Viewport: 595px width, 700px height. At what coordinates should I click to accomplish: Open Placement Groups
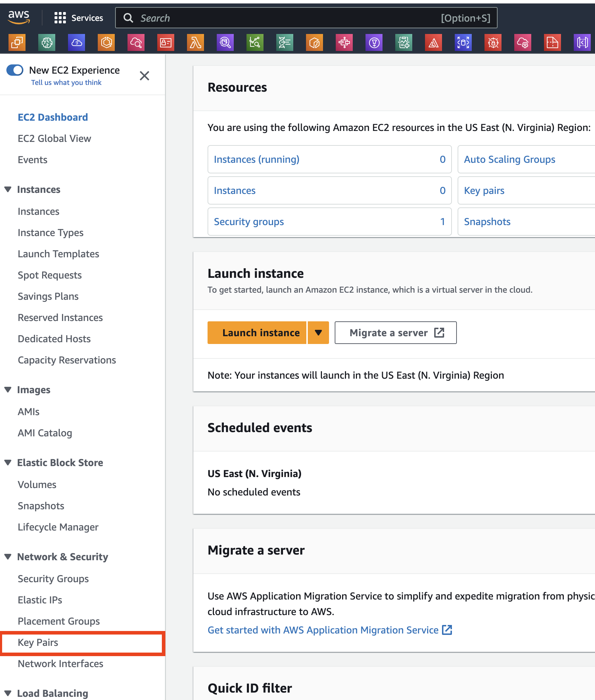click(59, 621)
